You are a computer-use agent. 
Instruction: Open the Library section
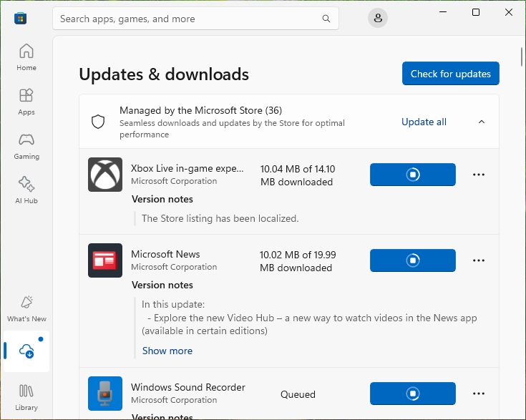pyautogui.click(x=26, y=398)
